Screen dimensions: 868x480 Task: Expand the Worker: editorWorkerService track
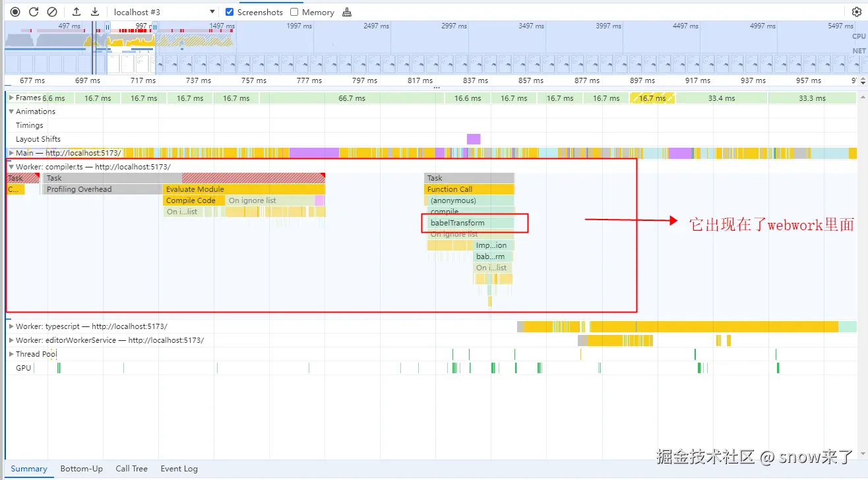pyautogui.click(x=11, y=340)
